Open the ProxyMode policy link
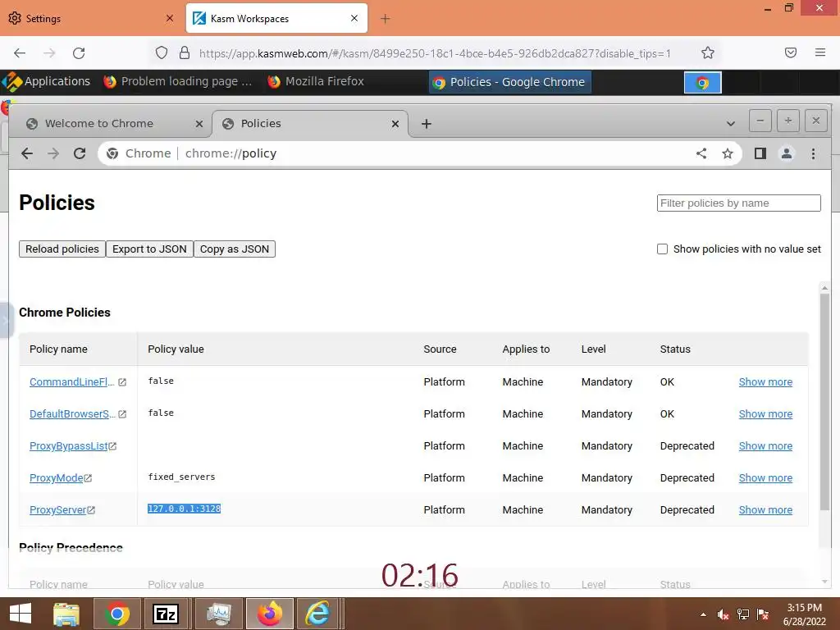Screen dimensions: 840x630 (x=57, y=478)
